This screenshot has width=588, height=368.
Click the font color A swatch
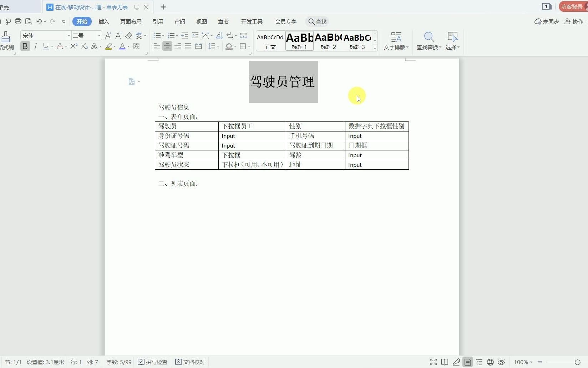pyautogui.click(x=122, y=46)
